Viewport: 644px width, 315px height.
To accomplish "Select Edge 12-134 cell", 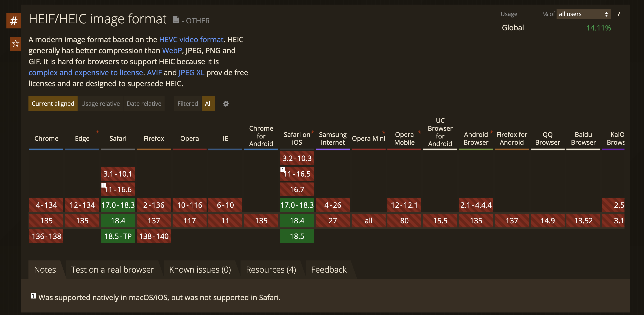I will [82, 205].
